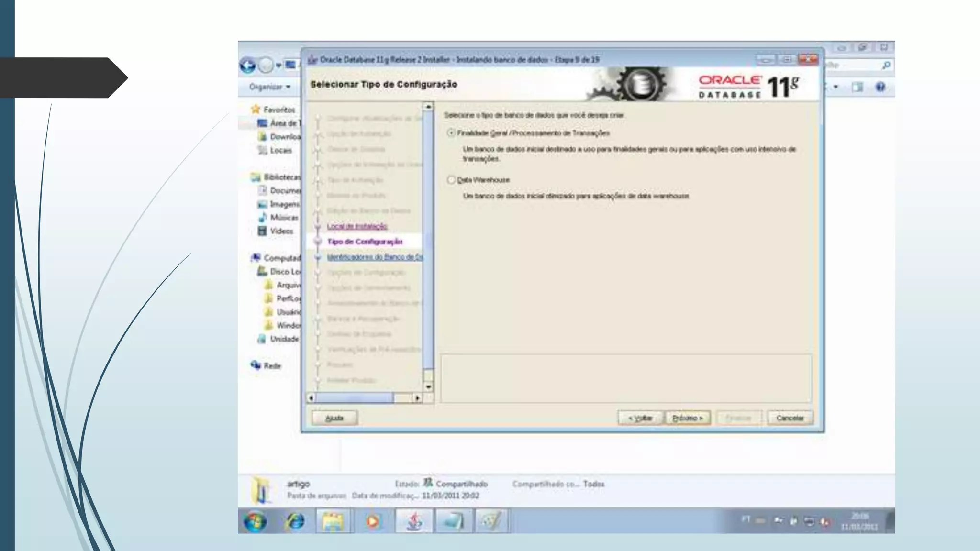The image size is (980, 551).
Task: Open the Ajuda help button
Action: (334, 418)
